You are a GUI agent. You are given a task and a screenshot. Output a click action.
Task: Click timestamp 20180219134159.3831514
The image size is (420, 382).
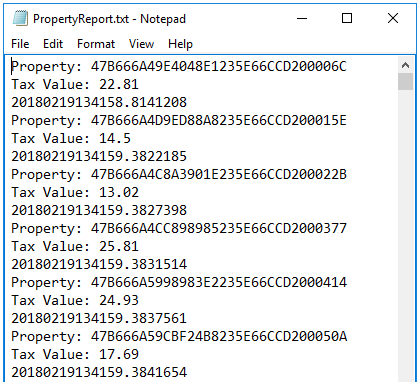coord(99,264)
